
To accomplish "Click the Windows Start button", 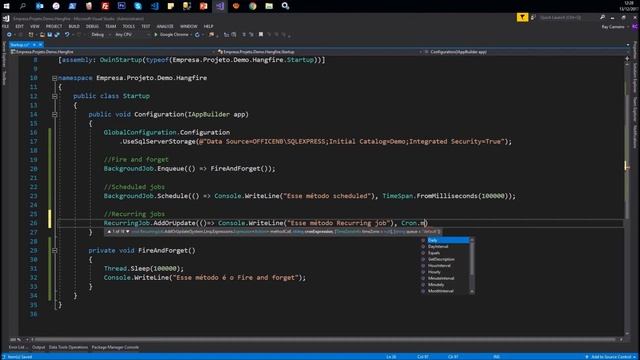I will coord(7,6).
